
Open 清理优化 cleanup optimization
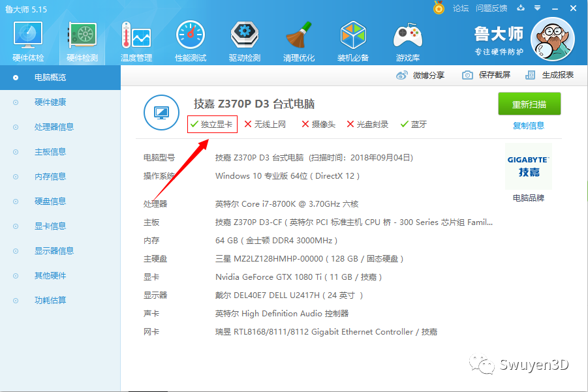point(299,41)
